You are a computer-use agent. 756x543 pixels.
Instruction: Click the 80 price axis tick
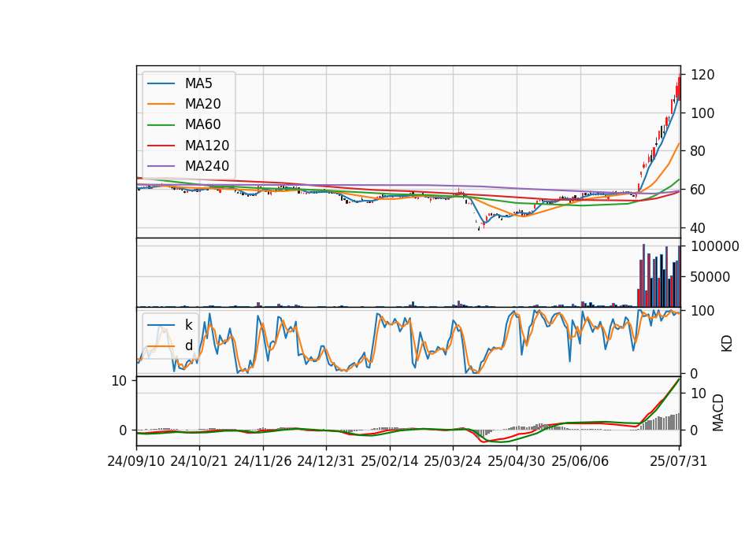click(x=699, y=151)
